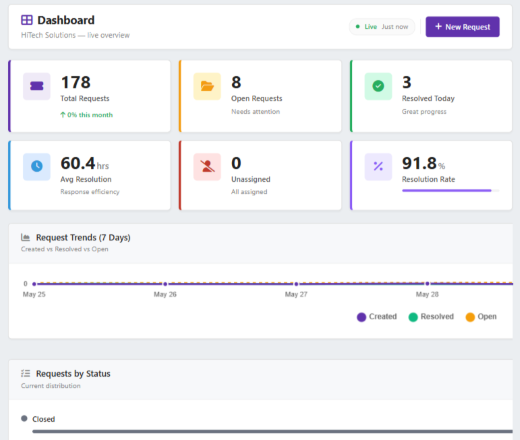Screen dimensions: 520x440
Task: Click the 'All assigned' text
Action: pyautogui.click(x=249, y=192)
